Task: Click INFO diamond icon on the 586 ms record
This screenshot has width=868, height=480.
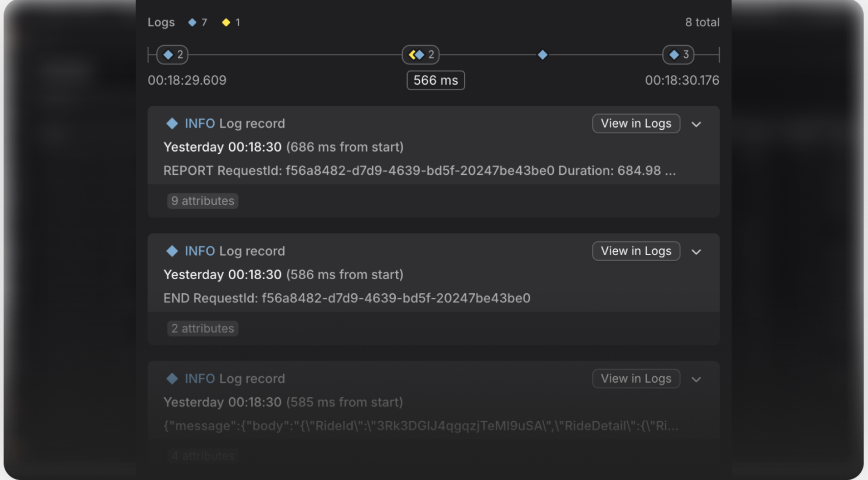Action: tap(172, 251)
